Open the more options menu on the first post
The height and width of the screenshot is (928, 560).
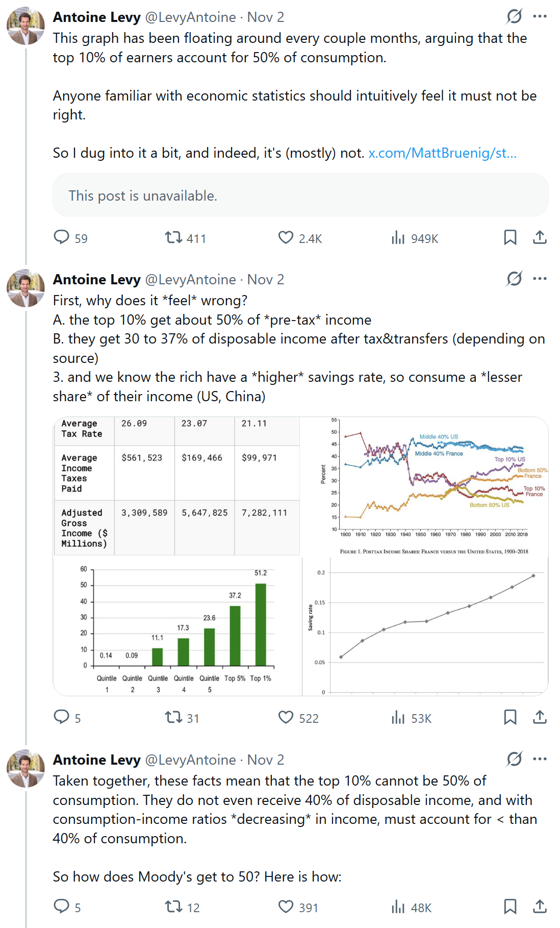click(x=540, y=17)
